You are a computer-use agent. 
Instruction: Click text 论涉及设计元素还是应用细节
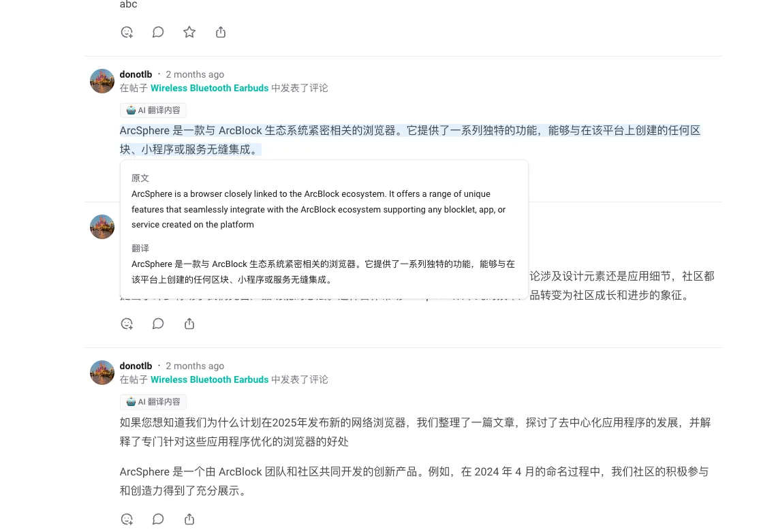(x=600, y=276)
